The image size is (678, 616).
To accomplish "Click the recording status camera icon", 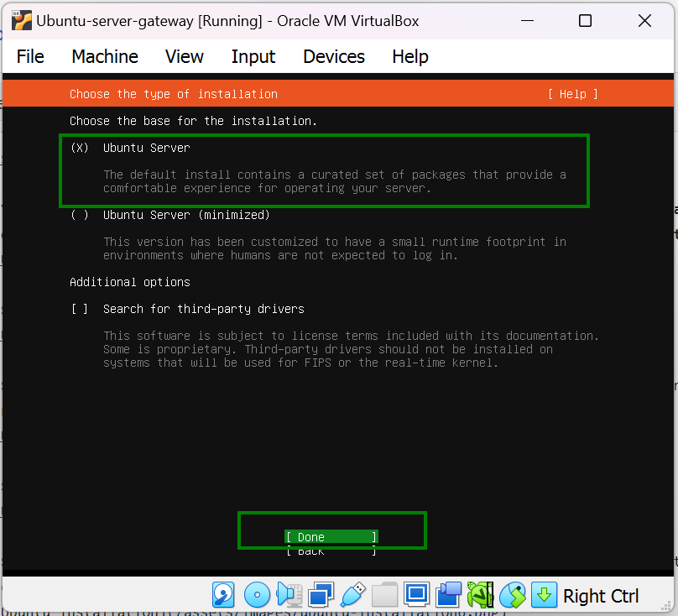I will pyautogui.click(x=448, y=595).
